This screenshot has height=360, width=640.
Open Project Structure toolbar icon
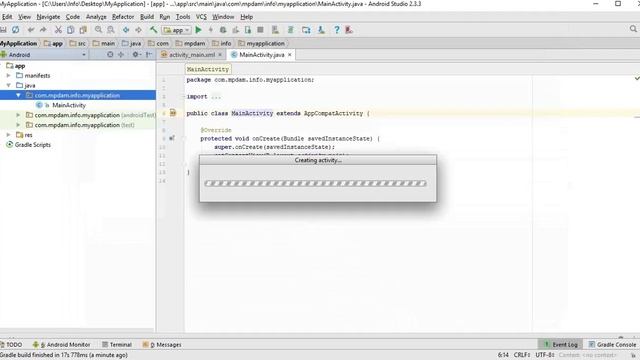(306, 30)
